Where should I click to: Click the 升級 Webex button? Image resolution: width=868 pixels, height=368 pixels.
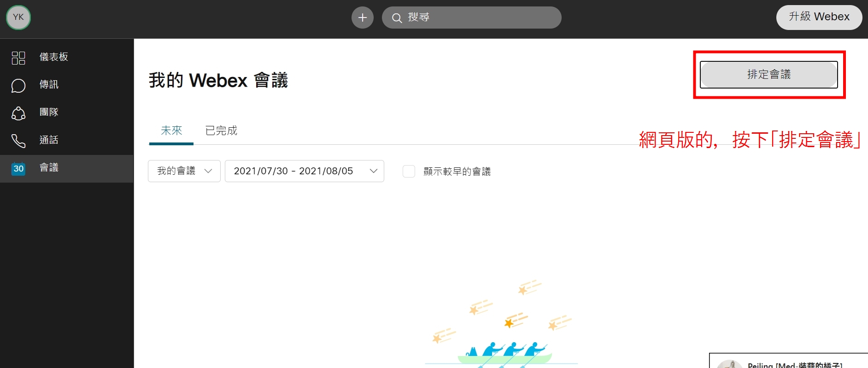pyautogui.click(x=819, y=17)
